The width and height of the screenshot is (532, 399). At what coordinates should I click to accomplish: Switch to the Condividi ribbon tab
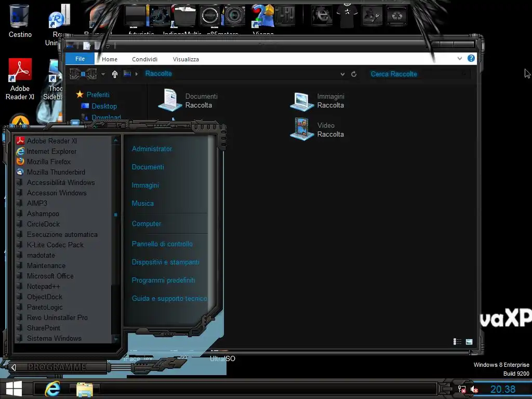(x=144, y=59)
